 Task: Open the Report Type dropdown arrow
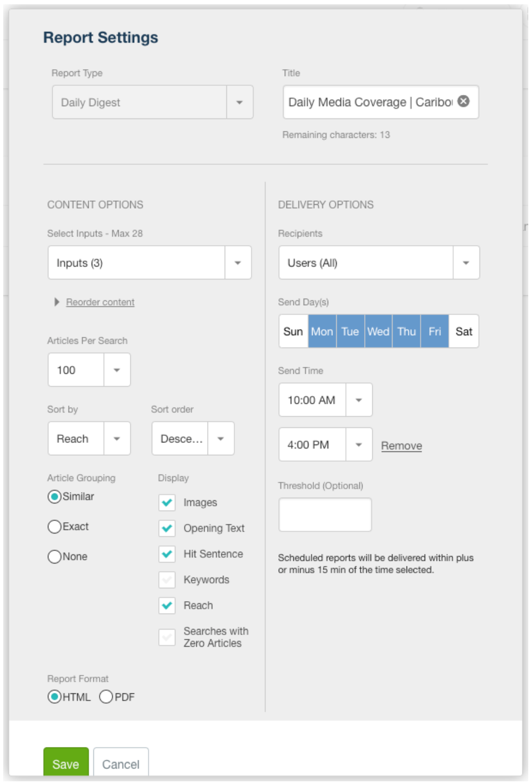tap(240, 102)
